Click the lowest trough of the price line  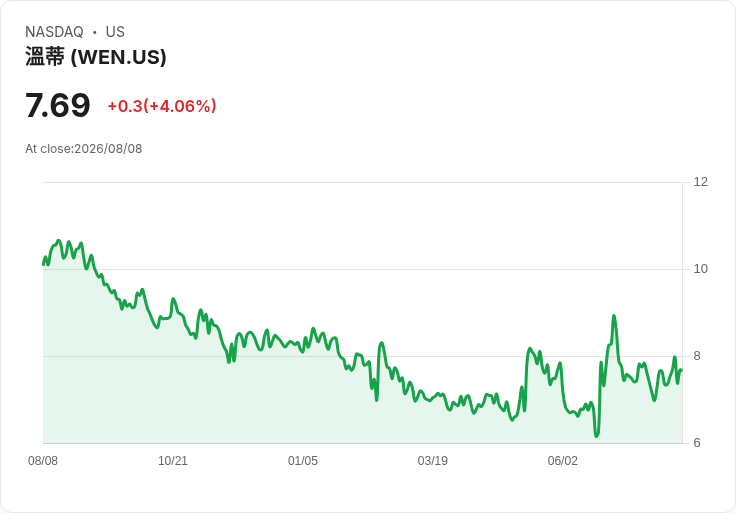click(x=597, y=436)
